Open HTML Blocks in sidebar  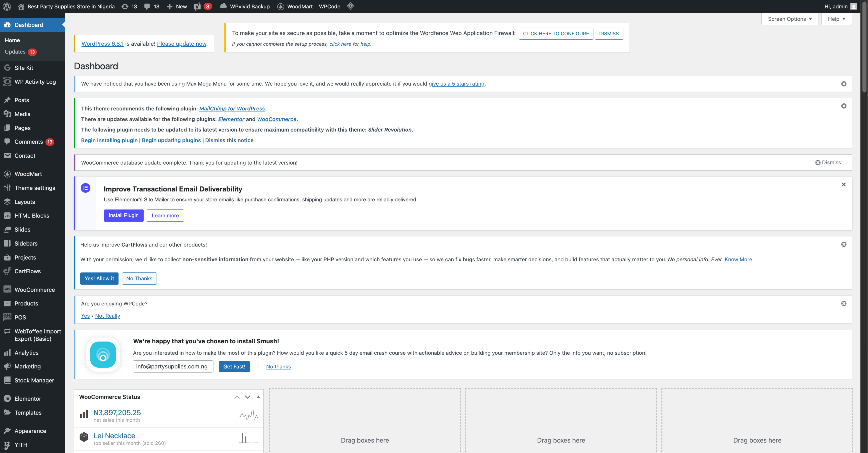[x=32, y=216]
